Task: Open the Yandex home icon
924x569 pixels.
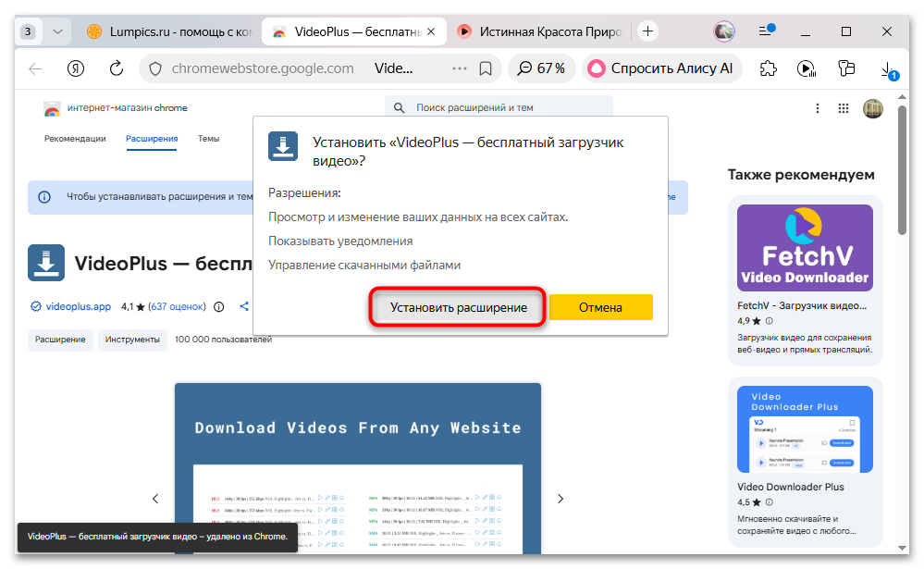Action: click(76, 69)
